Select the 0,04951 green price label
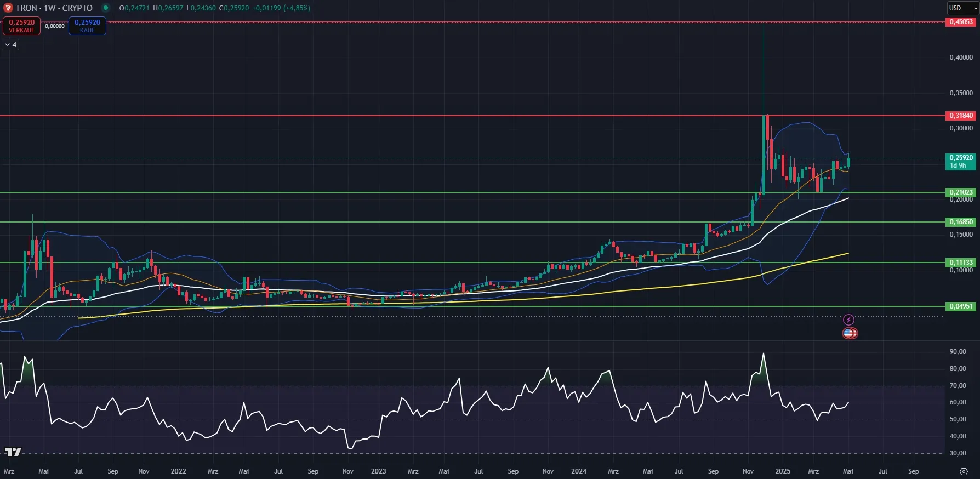 coord(961,306)
